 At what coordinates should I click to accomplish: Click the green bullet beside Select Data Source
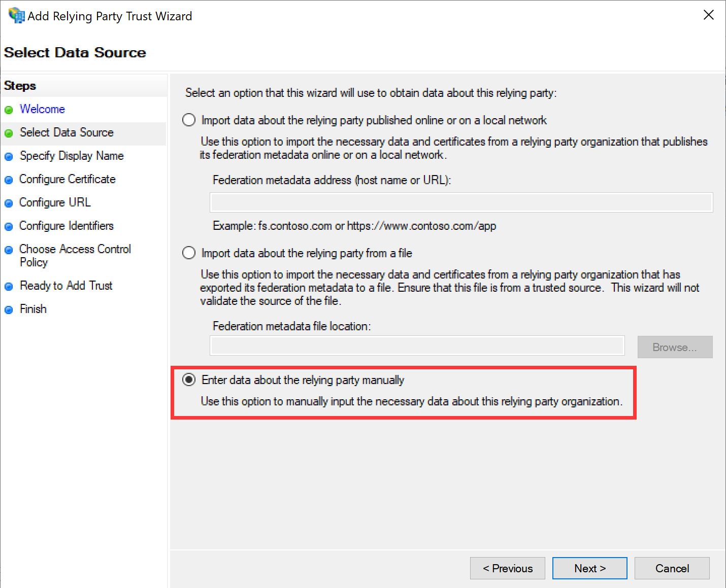pos(9,133)
